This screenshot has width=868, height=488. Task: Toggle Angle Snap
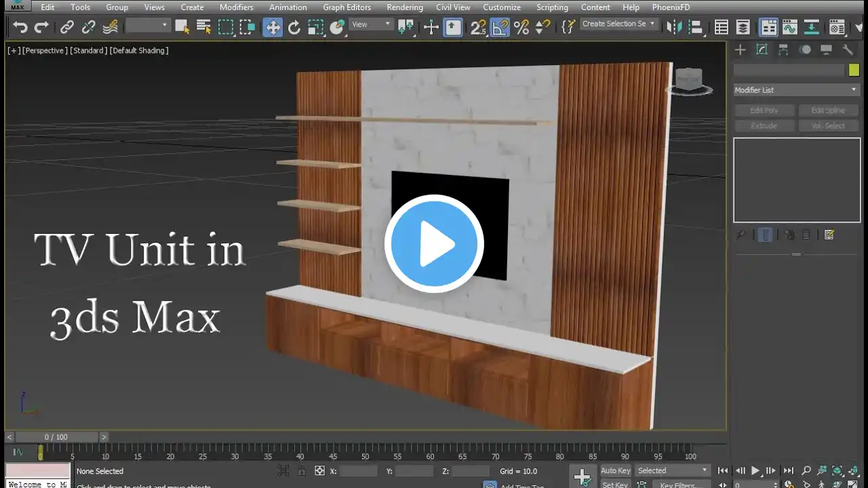(x=500, y=27)
